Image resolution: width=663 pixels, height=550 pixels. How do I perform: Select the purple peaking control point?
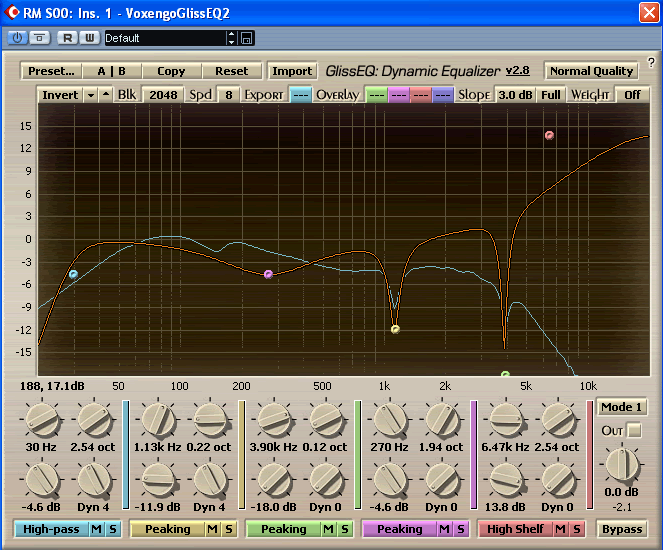tap(268, 274)
